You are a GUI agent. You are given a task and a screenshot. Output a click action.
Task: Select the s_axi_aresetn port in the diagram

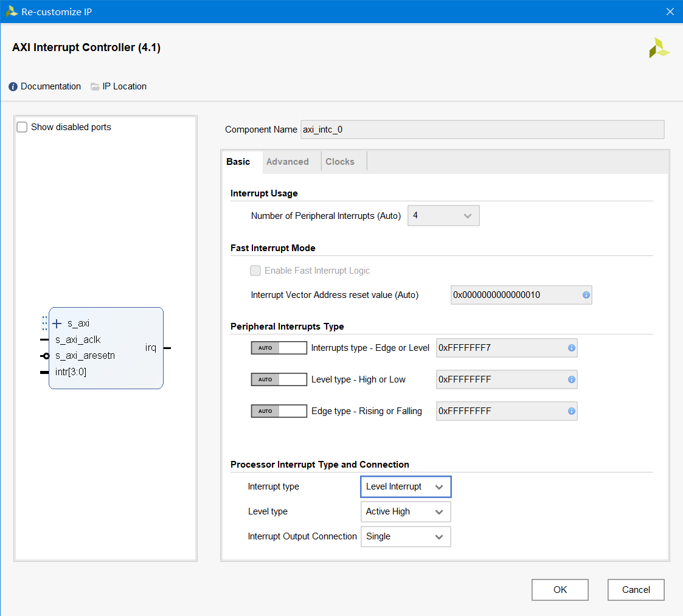pyautogui.click(x=85, y=356)
